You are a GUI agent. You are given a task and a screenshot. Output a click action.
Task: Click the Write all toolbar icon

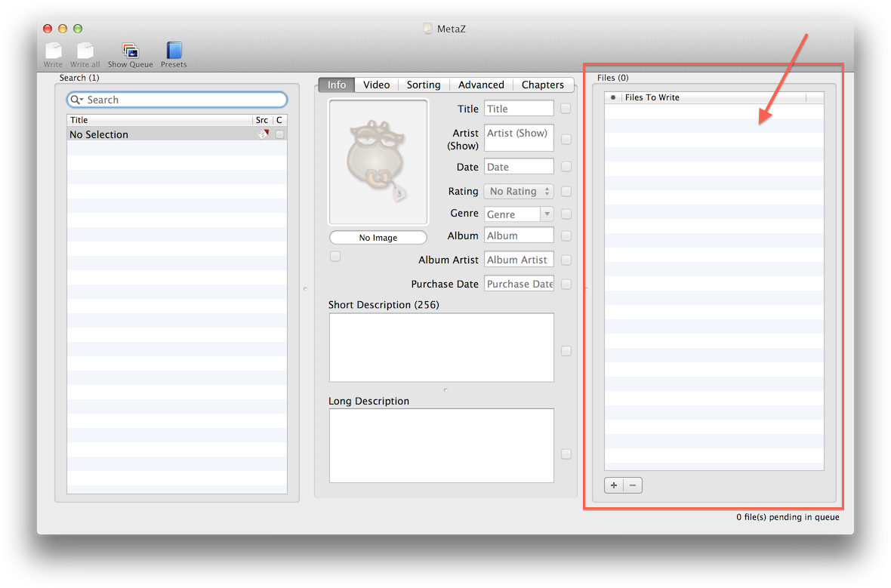(x=85, y=51)
